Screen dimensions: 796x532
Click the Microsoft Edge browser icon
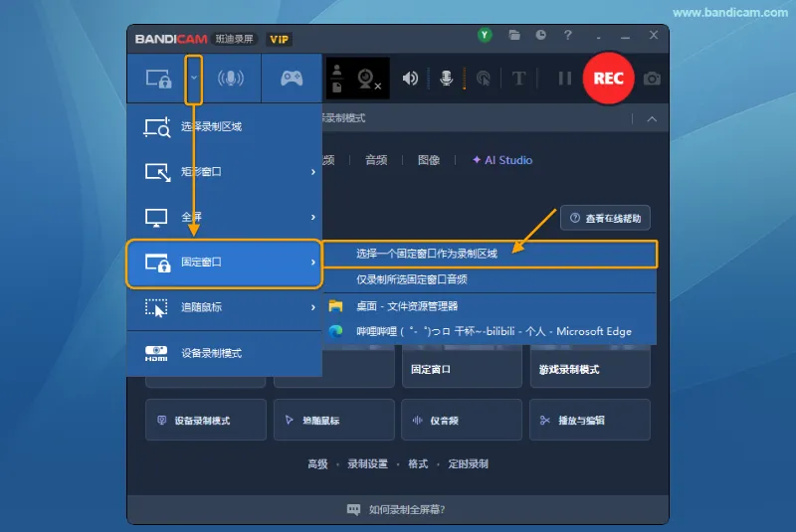tap(335, 332)
